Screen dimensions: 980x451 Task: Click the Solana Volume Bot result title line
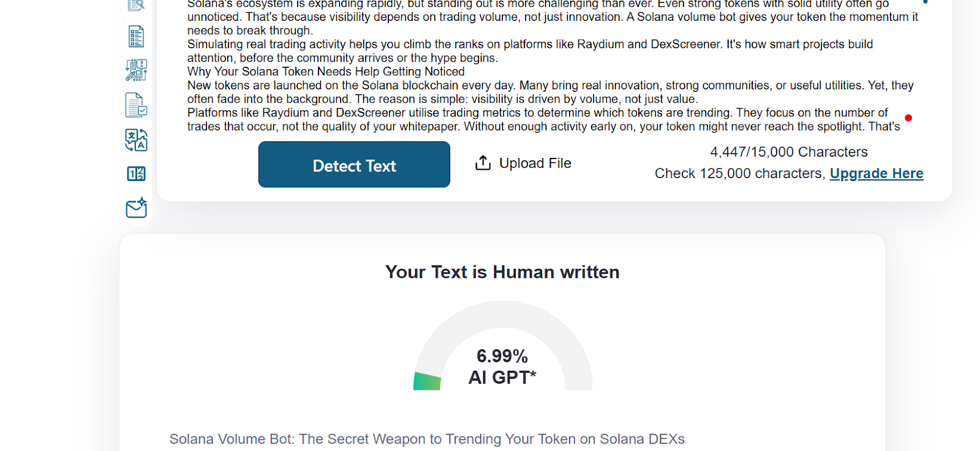427,439
